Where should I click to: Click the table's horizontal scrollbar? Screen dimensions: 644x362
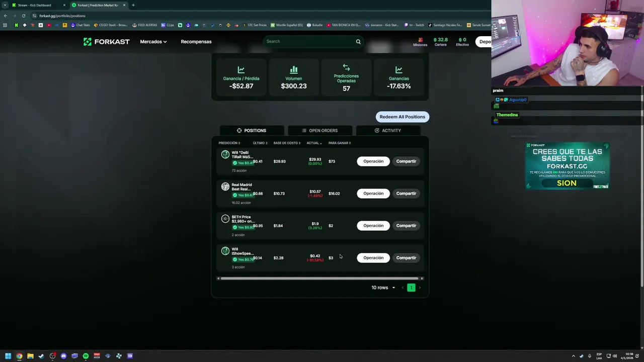point(319,278)
